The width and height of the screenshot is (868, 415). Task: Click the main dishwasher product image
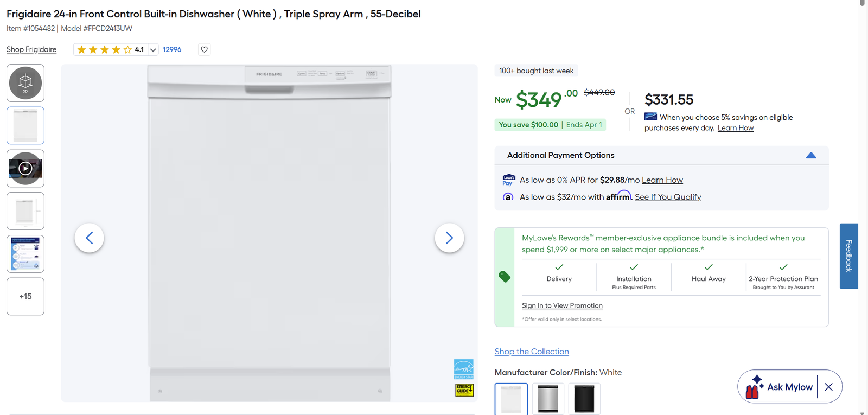(269, 233)
